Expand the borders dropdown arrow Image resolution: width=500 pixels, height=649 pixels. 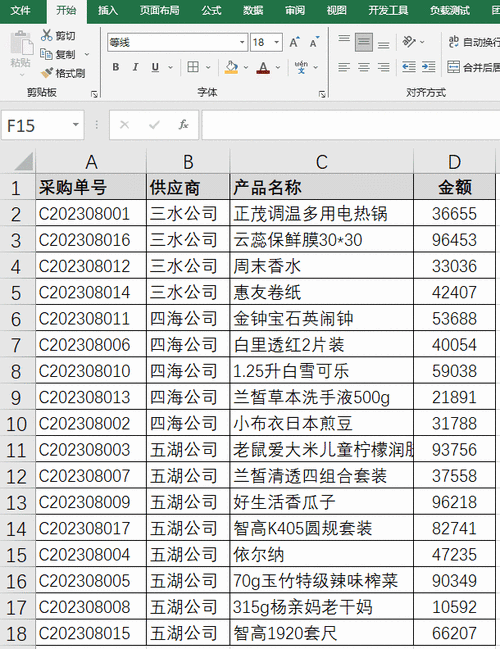208,67
